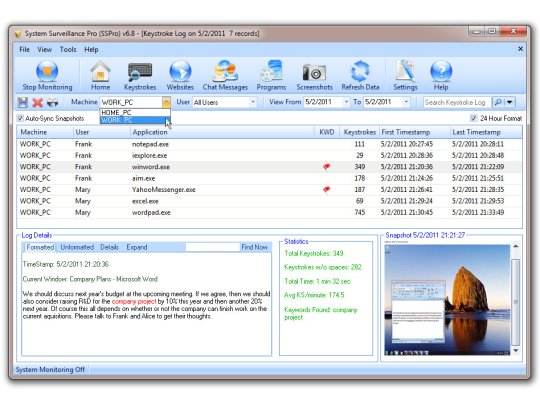
Task: Sort by the KWD column header
Action: (x=327, y=132)
